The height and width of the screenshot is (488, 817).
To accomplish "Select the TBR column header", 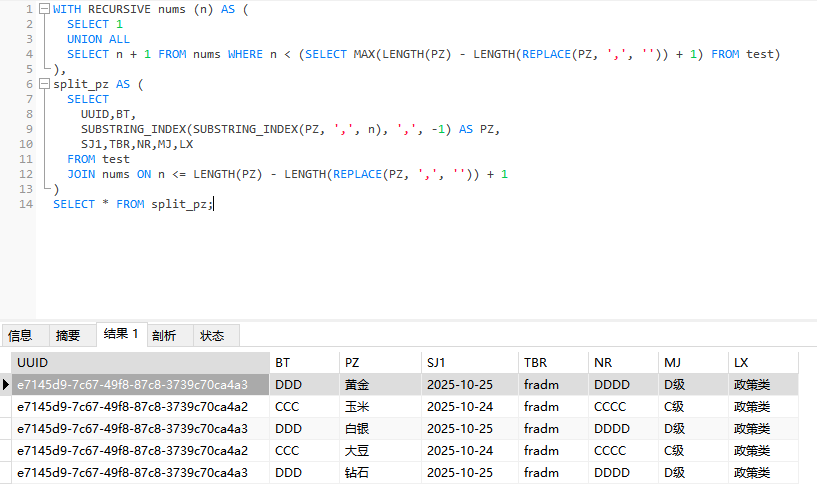I will click(x=551, y=362).
